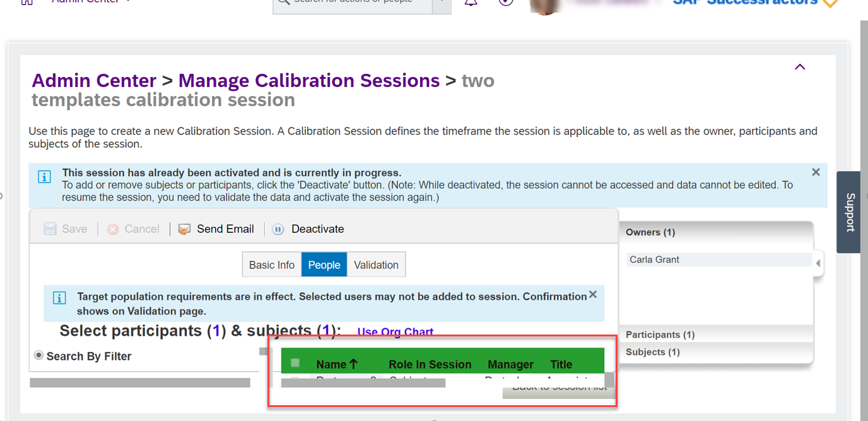This screenshot has height=421, width=868.
Task: Click the Save disk icon
Action: (50, 229)
